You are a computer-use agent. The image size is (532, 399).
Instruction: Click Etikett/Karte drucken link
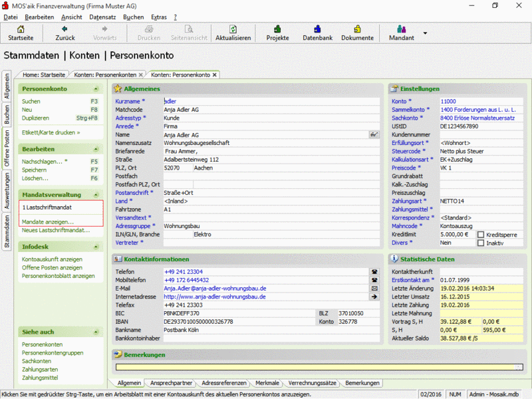tap(51, 132)
